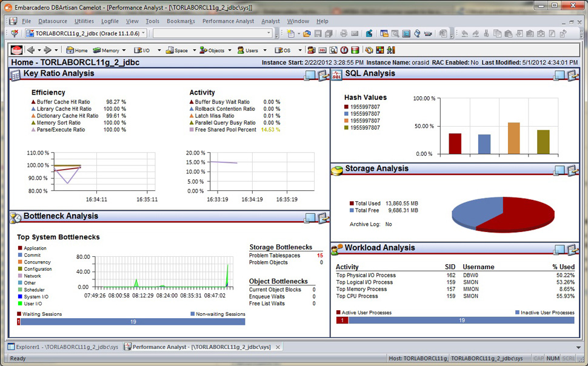Click the red Total Used legend swatch

(352, 204)
